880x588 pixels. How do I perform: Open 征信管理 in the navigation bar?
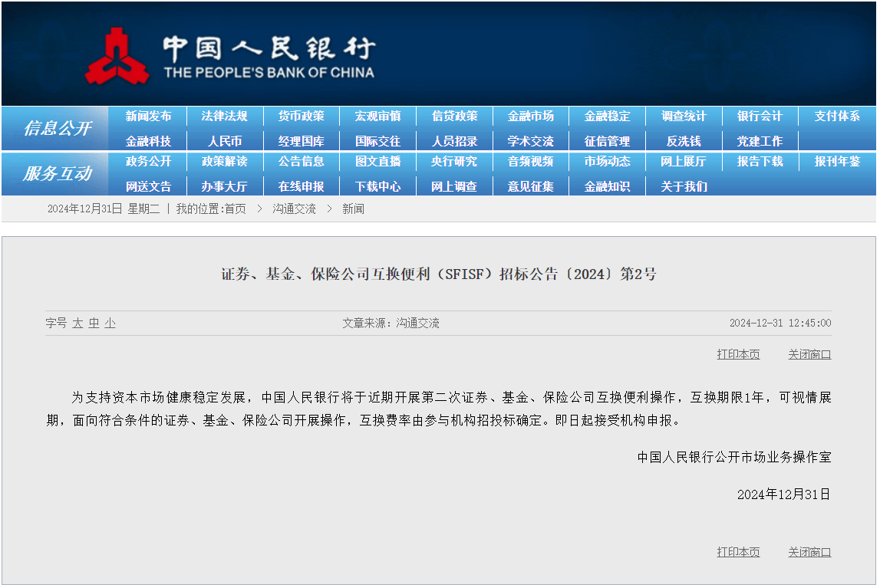(607, 142)
